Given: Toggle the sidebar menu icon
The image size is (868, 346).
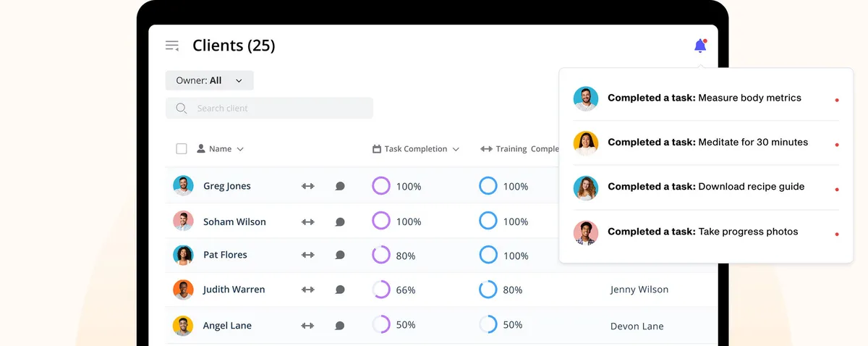Looking at the screenshot, I should (172, 46).
